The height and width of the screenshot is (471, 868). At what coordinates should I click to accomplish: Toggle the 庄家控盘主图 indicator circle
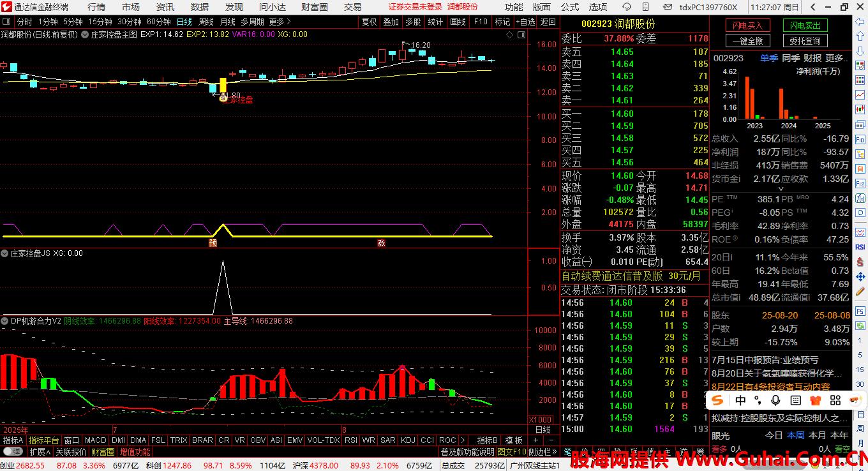coord(86,34)
